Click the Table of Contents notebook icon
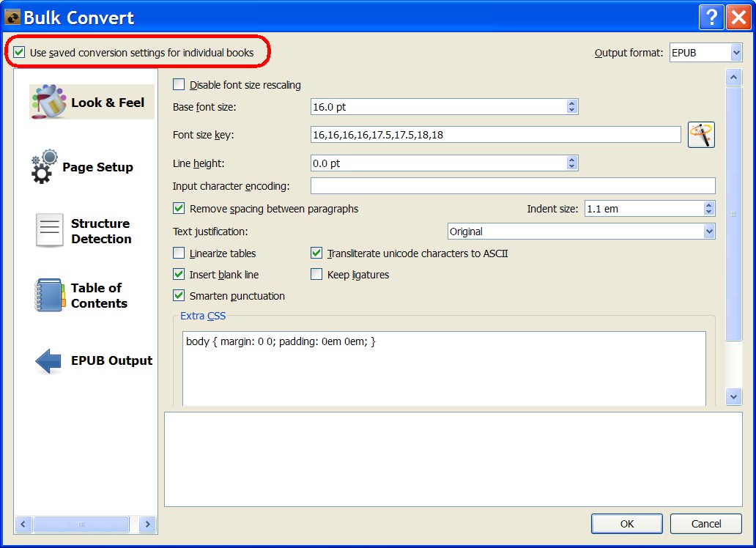The height and width of the screenshot is (548, 756). (x=50, y=295)
